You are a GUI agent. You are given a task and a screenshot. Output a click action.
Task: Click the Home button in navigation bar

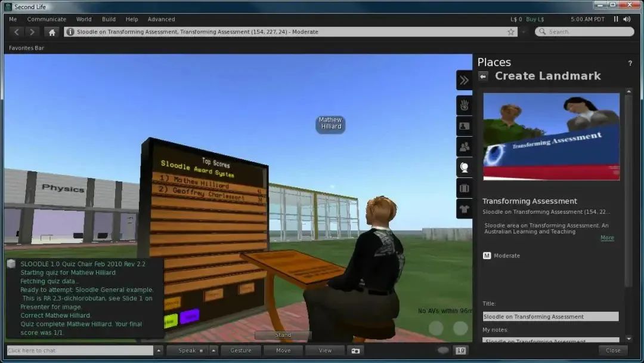point(52,32)
